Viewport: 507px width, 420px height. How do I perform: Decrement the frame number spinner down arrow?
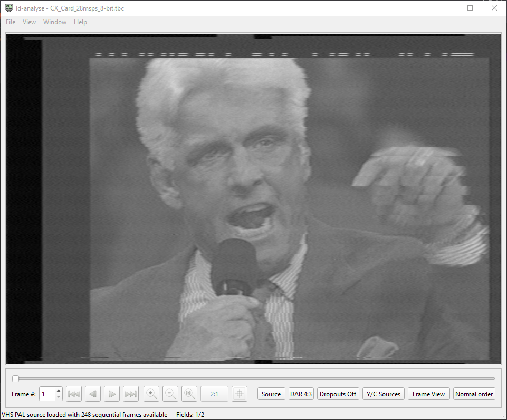coord(59,397)
